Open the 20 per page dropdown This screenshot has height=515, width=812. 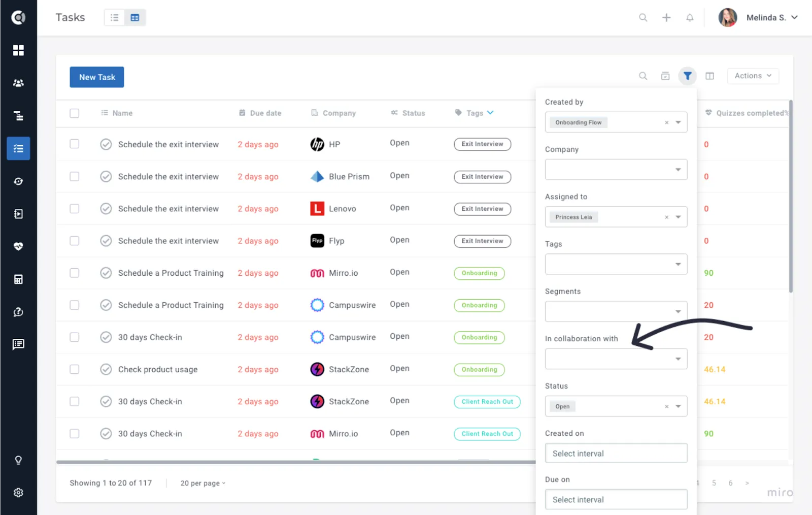point(203,483)
